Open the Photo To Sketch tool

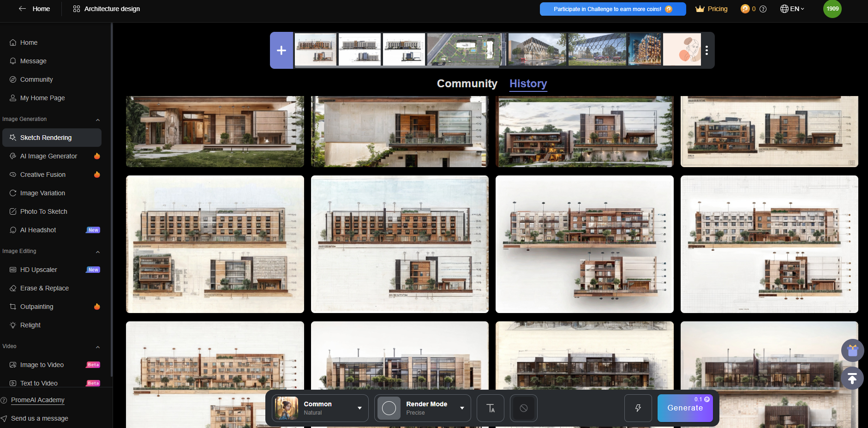click(43, 211)
